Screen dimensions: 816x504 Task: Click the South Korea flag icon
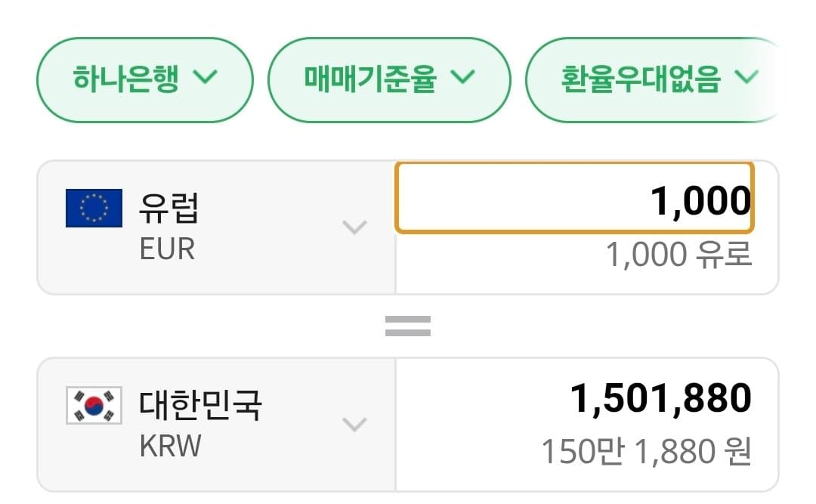tap(94, 405)
